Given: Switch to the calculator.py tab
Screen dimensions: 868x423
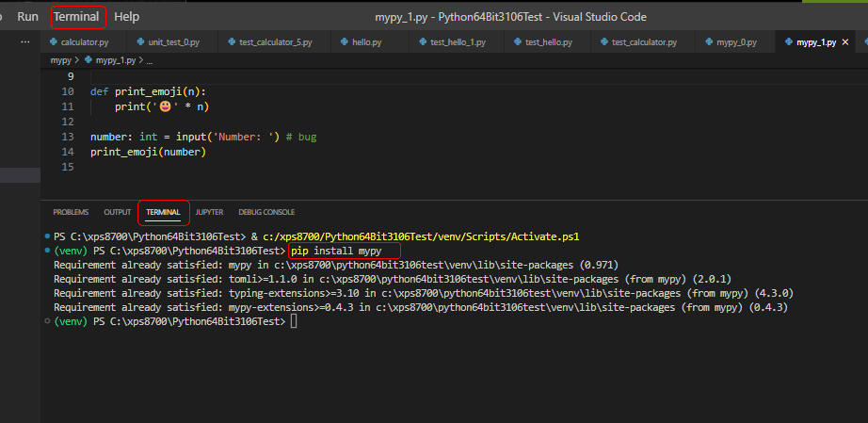Looking at the screenshot, I should click(85, 42).
